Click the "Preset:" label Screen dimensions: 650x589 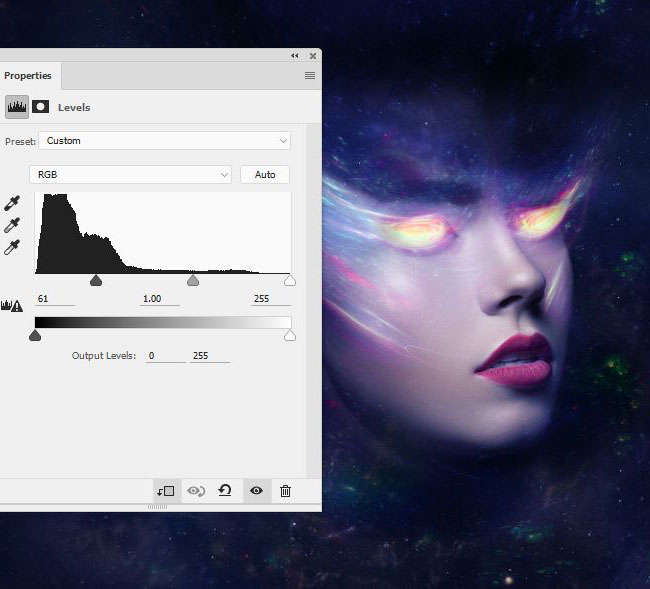pos(20,141)
